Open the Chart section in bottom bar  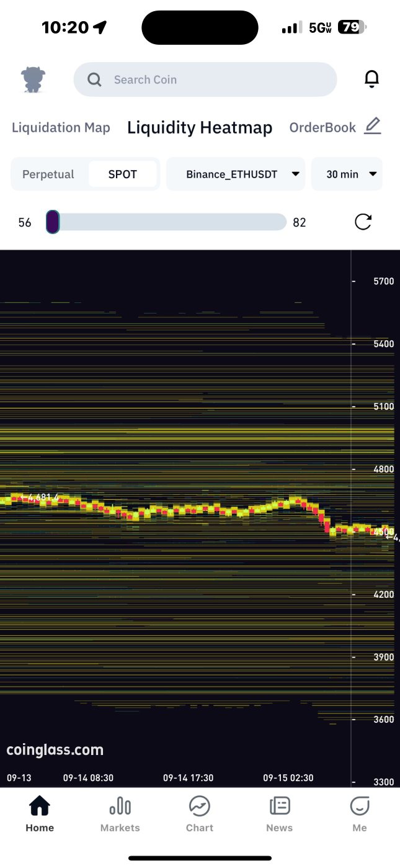click(200, 814)
